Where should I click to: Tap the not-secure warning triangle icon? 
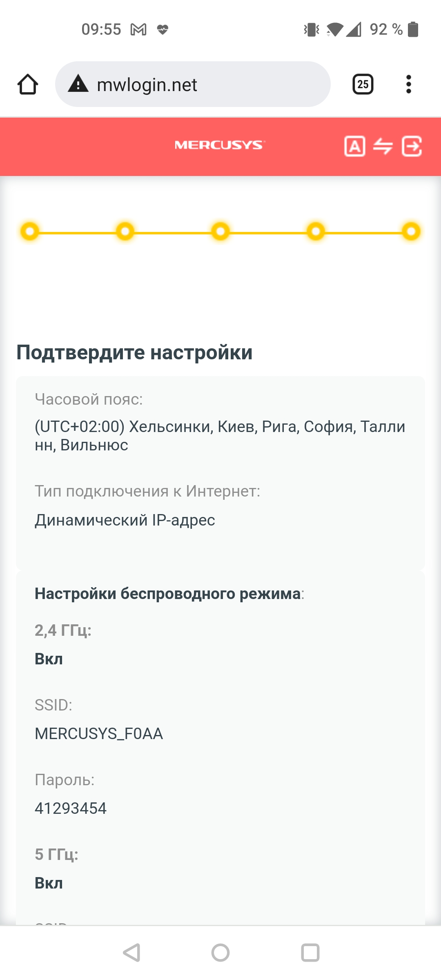(78, 84)
